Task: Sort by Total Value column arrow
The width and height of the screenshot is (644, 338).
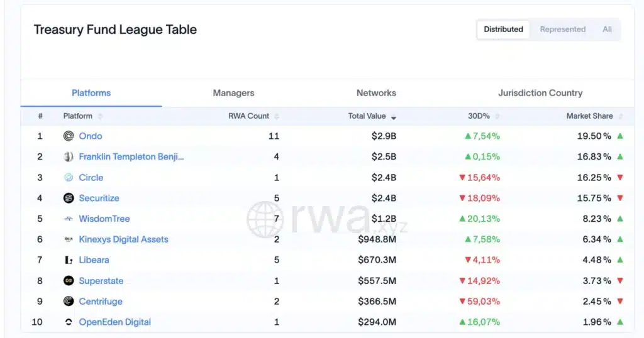Action: pyautogui.click(x=394, y=117)
